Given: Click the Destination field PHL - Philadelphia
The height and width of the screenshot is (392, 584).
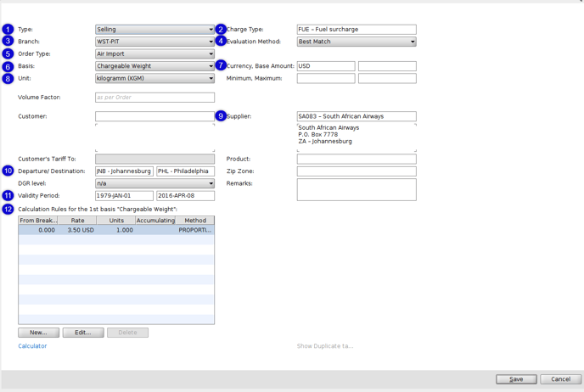Looking at the screenshot, I should [186, 171].
